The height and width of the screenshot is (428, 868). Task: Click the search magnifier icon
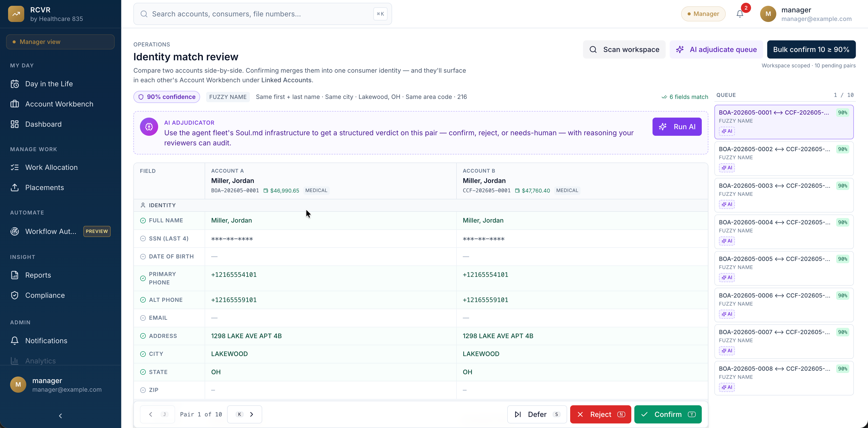point(144,14)
